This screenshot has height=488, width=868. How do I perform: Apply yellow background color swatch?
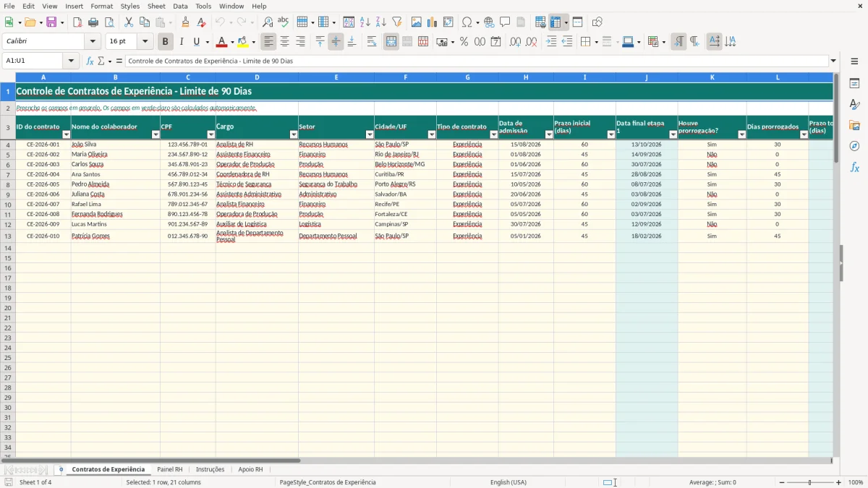[x=244, y=42]
